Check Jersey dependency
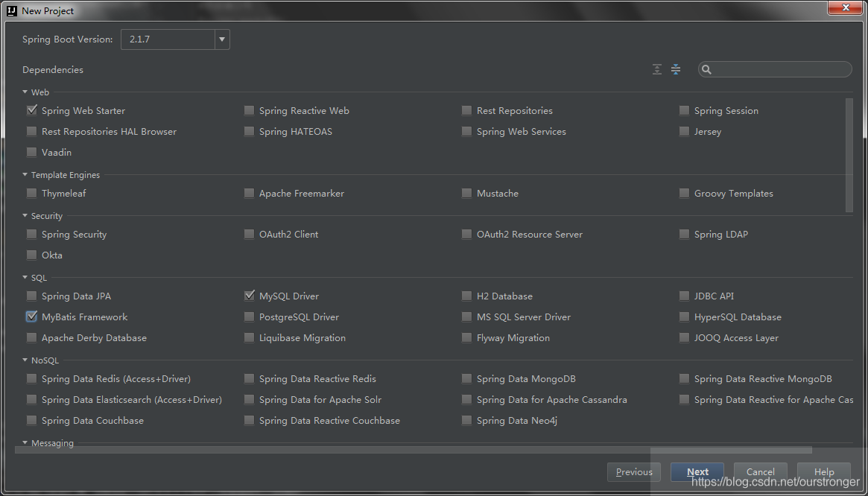Viewport: 868px width, 496px height. 684,132
